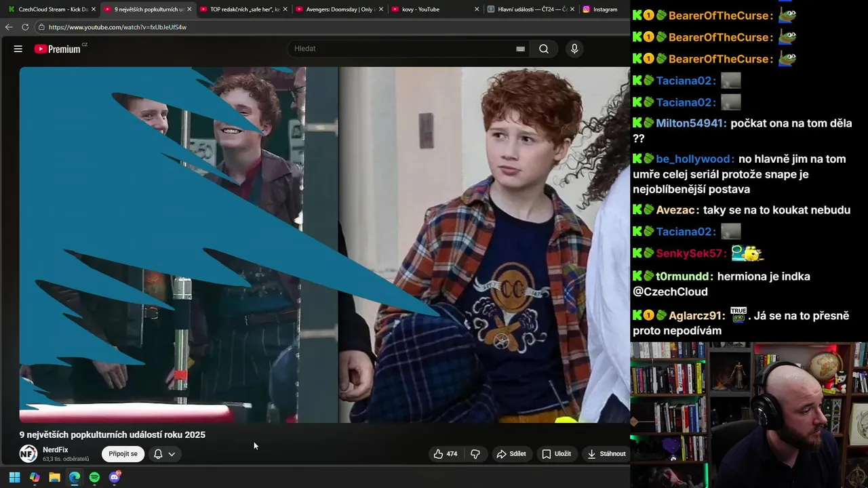
Task: Click the video title text
Action: click(112, 435)
